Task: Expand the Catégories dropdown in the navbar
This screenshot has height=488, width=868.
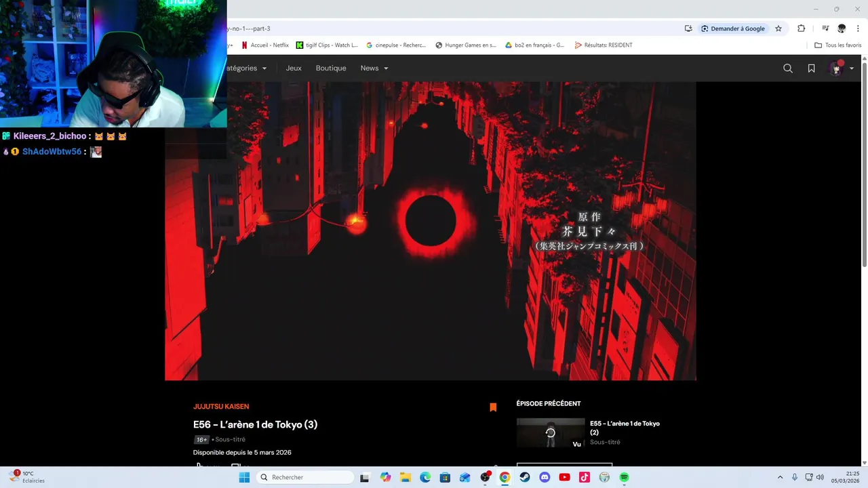Action: [247, 68]
